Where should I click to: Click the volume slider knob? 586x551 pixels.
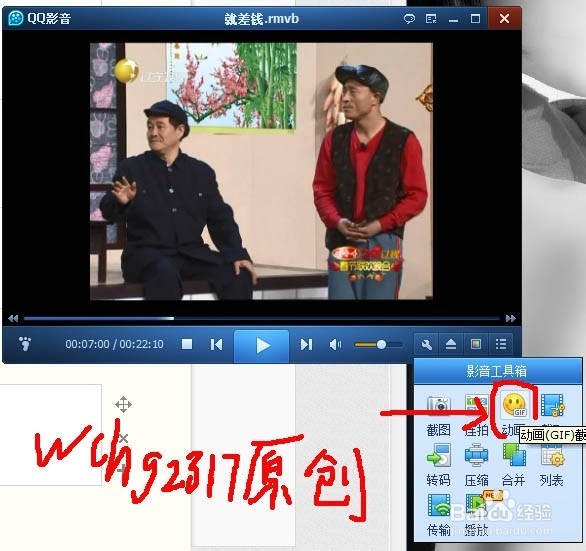[x=381, y=344]
